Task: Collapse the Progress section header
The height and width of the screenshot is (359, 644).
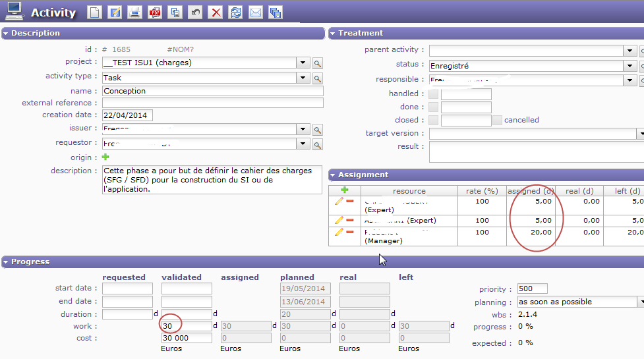Action: click(7, 262)
